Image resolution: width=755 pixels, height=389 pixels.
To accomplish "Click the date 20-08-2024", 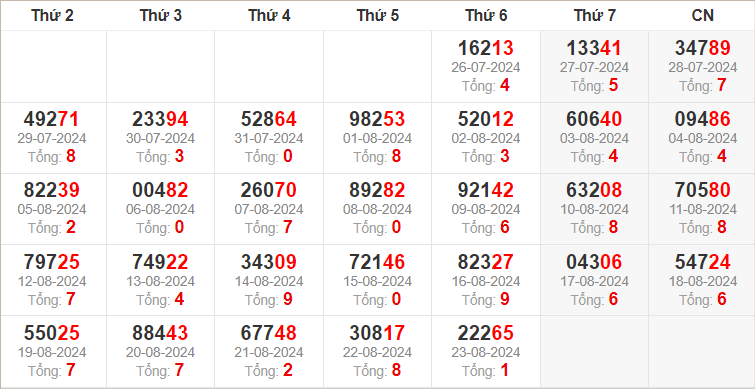I will [x=160, y=352].
